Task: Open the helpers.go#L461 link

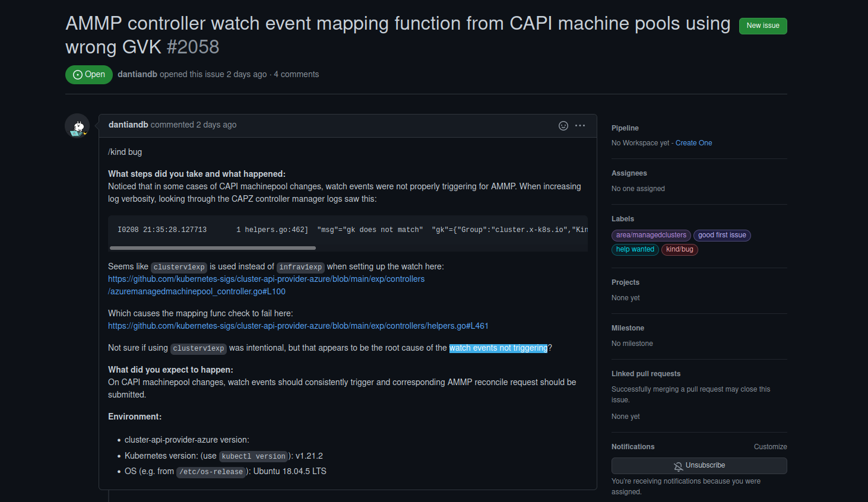Action: [298, 326]
